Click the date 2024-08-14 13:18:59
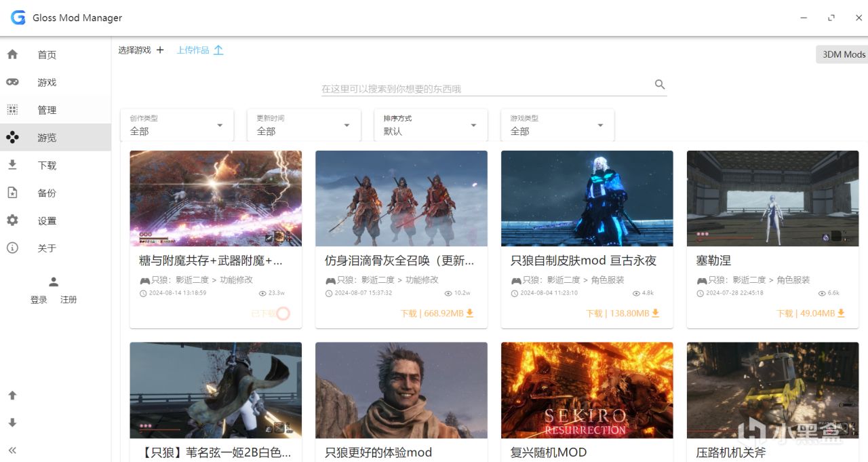This screenshot has height=462, width=868. (177, 293)
